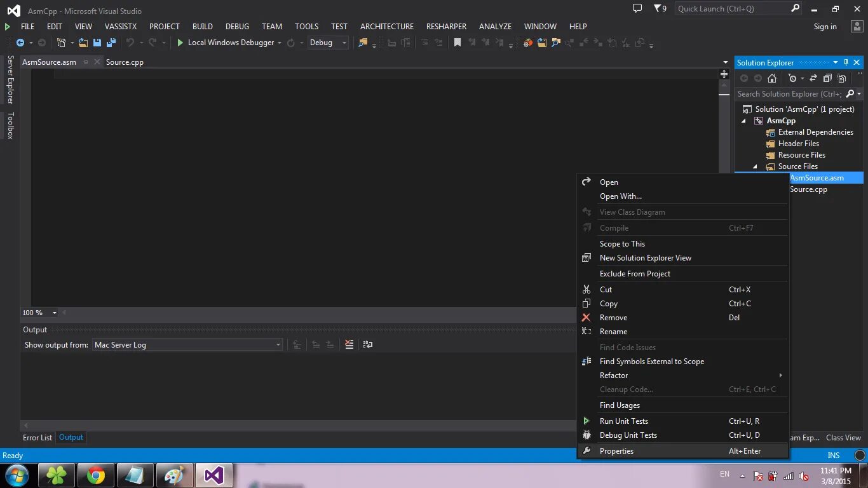The width and height of the screenshot is (868, 488).
Task: Choose Exclude From Project in context menu
Action: tap(683, 274)
